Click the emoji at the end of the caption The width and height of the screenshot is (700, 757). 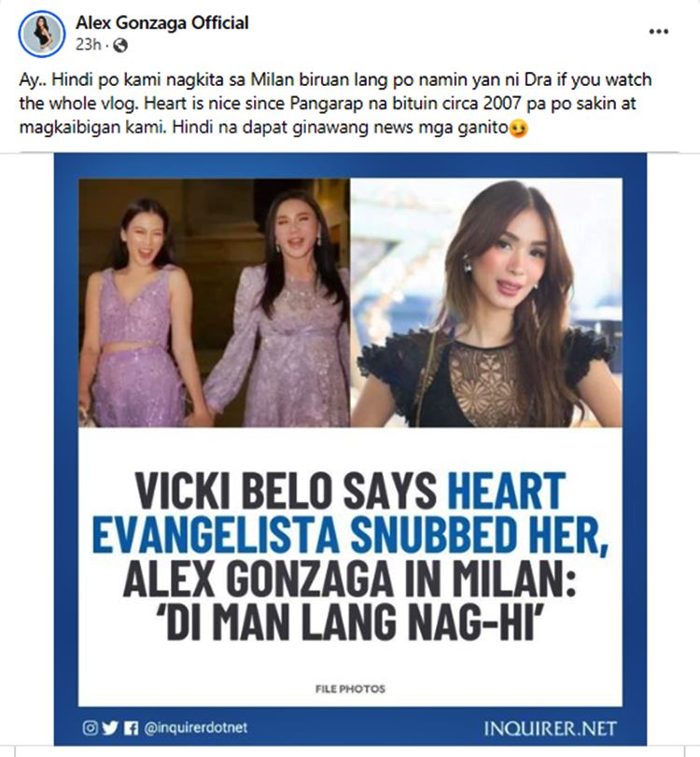[x=519, y=129]
